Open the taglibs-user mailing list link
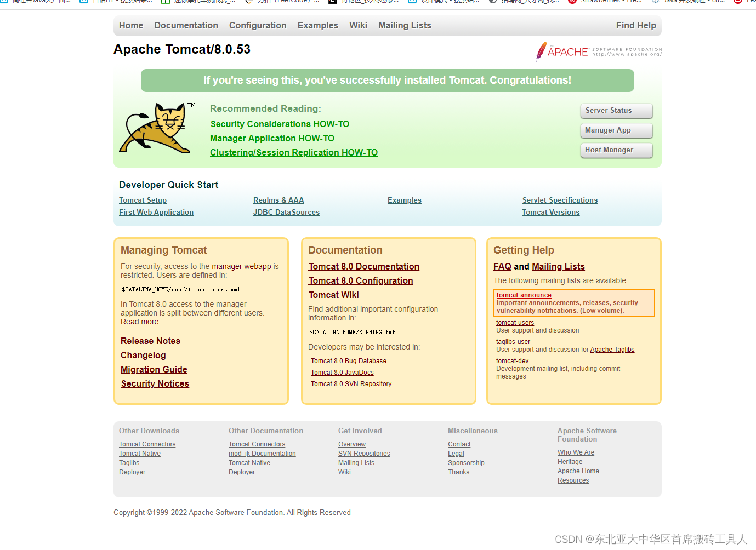Image resolution: width=756 pixels, height=550 pixels. (x=513, y=342)
